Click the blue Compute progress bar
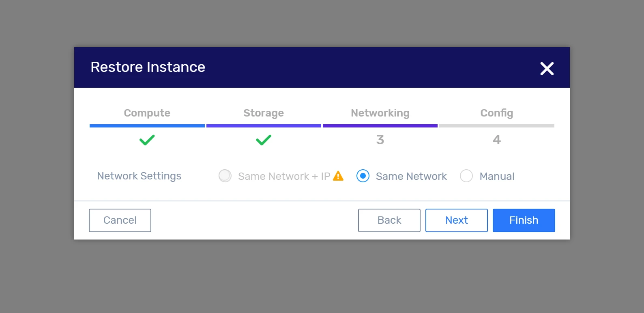The width and height of the screenshot is (644, 313). pos(147,126)
